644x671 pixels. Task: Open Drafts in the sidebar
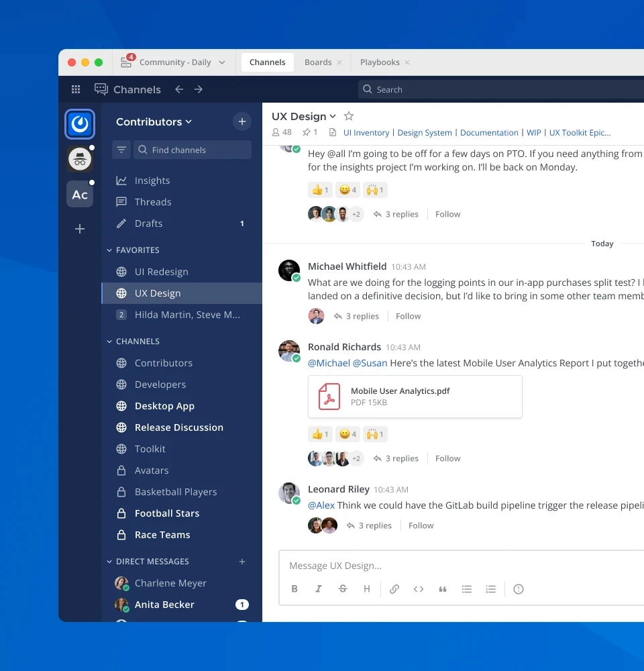(x=182, y=223)
